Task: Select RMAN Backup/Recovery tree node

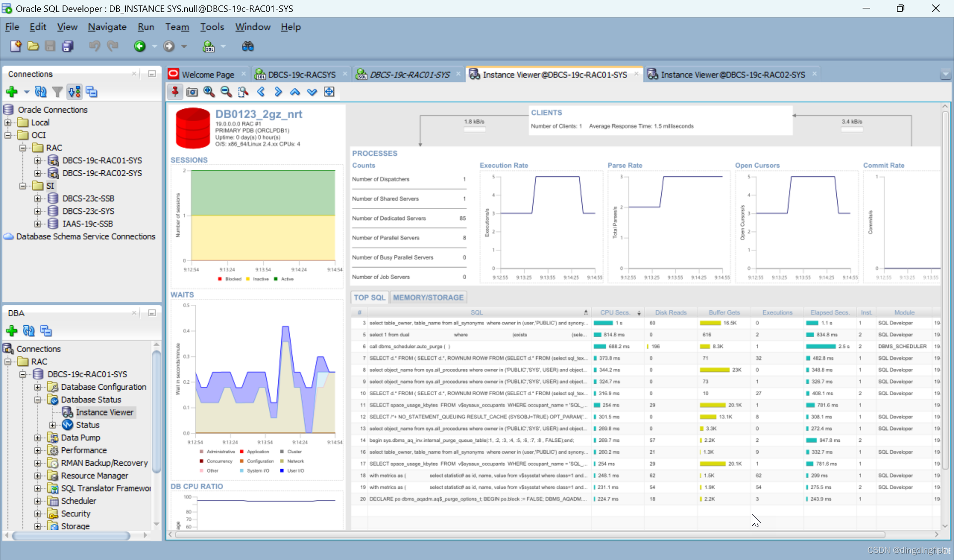Action: point(104,463)
